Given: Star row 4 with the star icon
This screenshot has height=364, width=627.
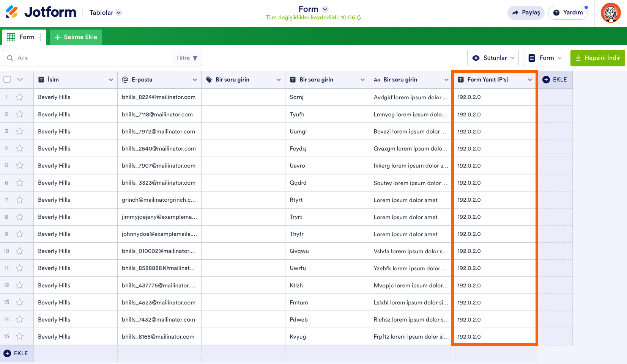Looking at the screenshot, I should (x=20, y=148).
